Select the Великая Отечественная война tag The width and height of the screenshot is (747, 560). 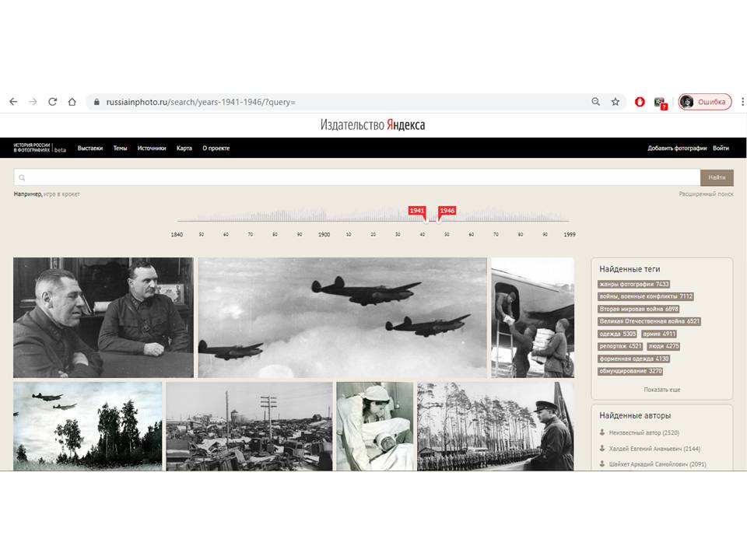point(649,321)
